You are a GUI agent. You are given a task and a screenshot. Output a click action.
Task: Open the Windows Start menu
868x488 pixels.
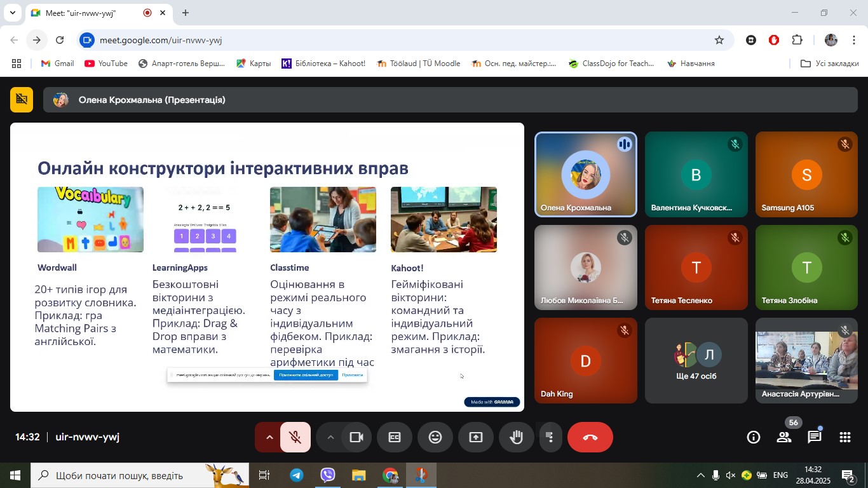(x=15, y=475)
